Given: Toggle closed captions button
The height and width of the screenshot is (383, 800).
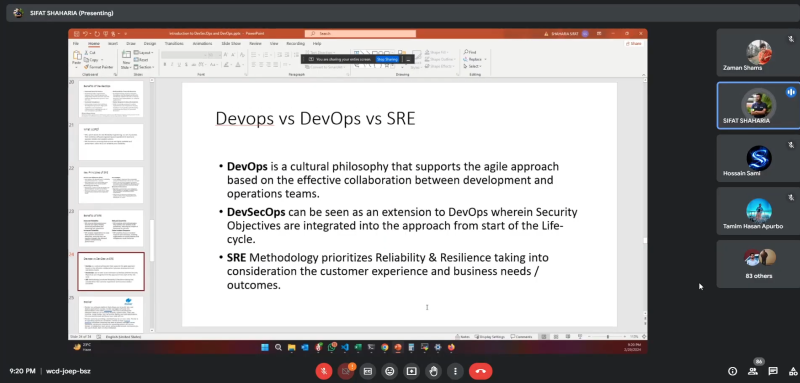Looking at the screenshot, I should pos(367,371).
